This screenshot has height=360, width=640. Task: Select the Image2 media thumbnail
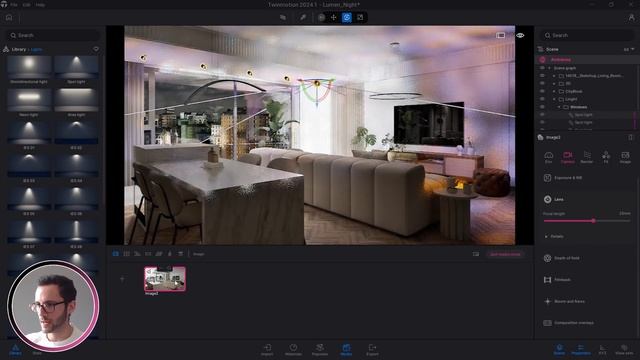point(165,279)
